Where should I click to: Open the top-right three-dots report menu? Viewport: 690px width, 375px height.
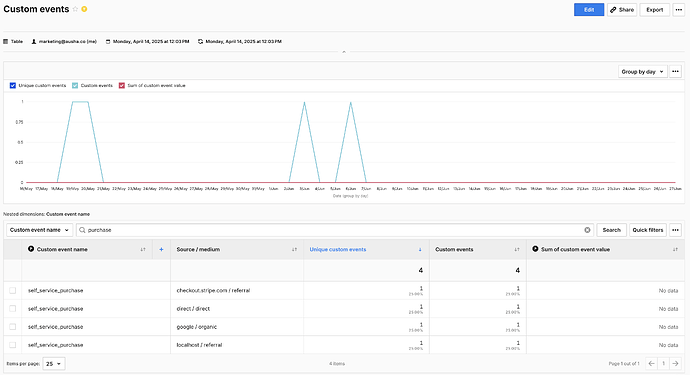point(679,10)
